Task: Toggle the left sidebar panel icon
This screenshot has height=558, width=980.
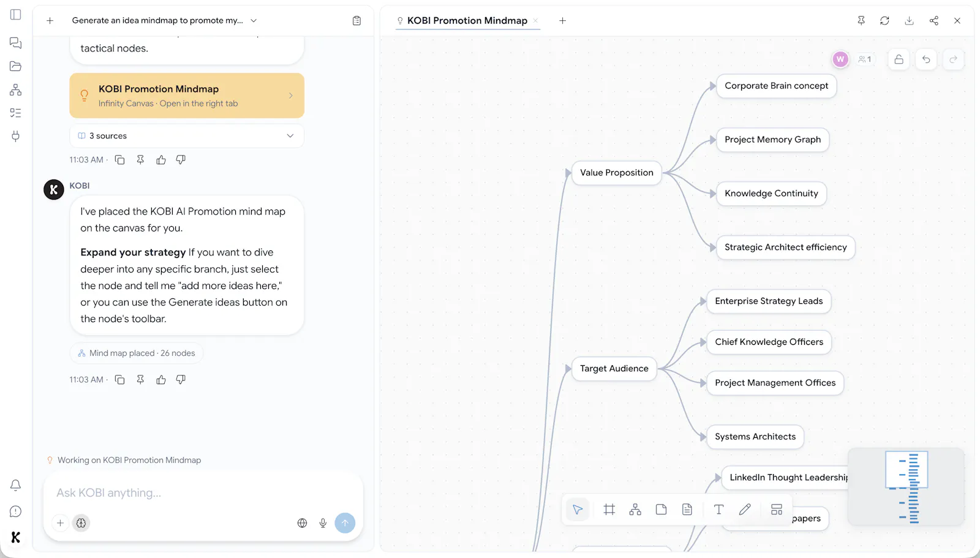Action: [x=16, y=14]
